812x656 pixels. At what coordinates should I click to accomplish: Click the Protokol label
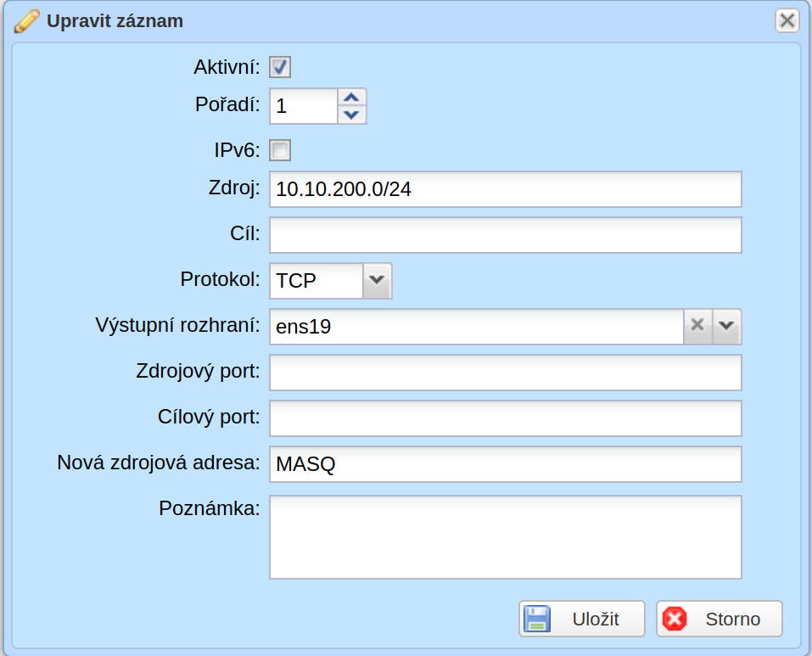220,279
